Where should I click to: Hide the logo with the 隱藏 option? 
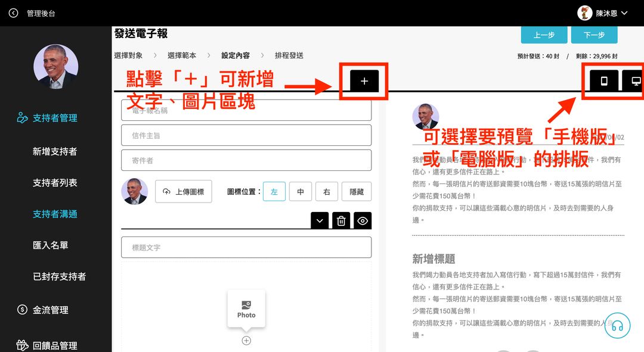point(357,192)
